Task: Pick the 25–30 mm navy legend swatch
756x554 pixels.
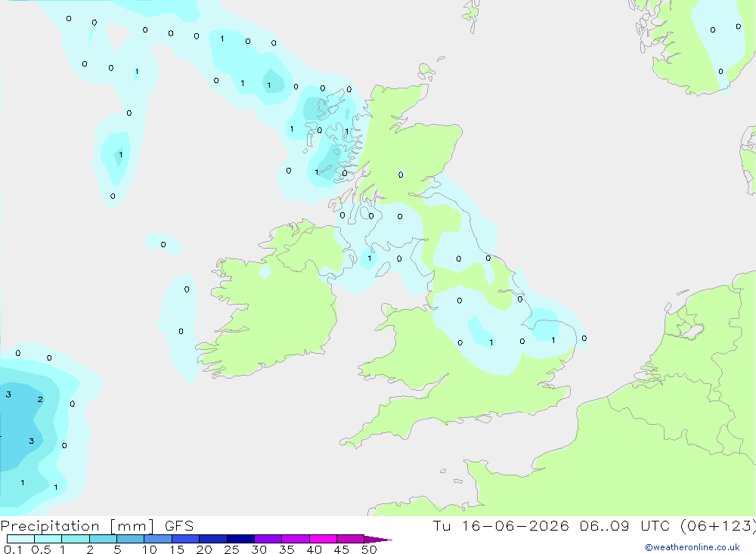Action: (x=240, y=539)
